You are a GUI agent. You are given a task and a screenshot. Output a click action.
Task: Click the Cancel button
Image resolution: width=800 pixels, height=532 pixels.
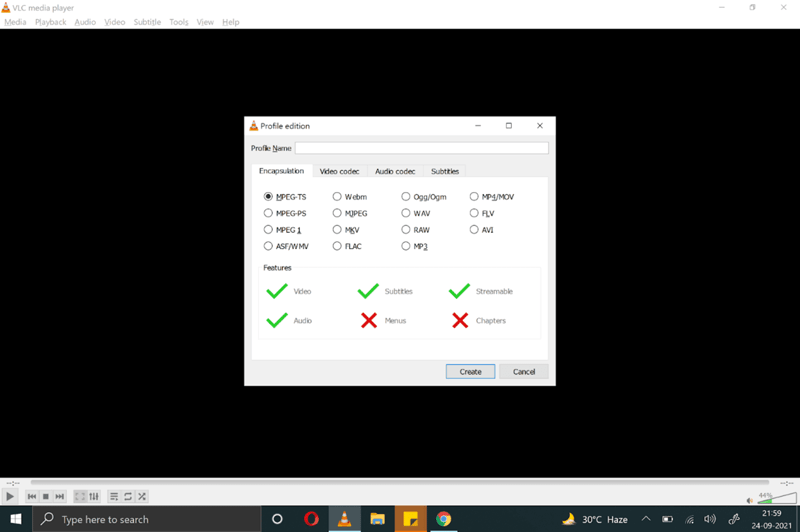(524, 372)
